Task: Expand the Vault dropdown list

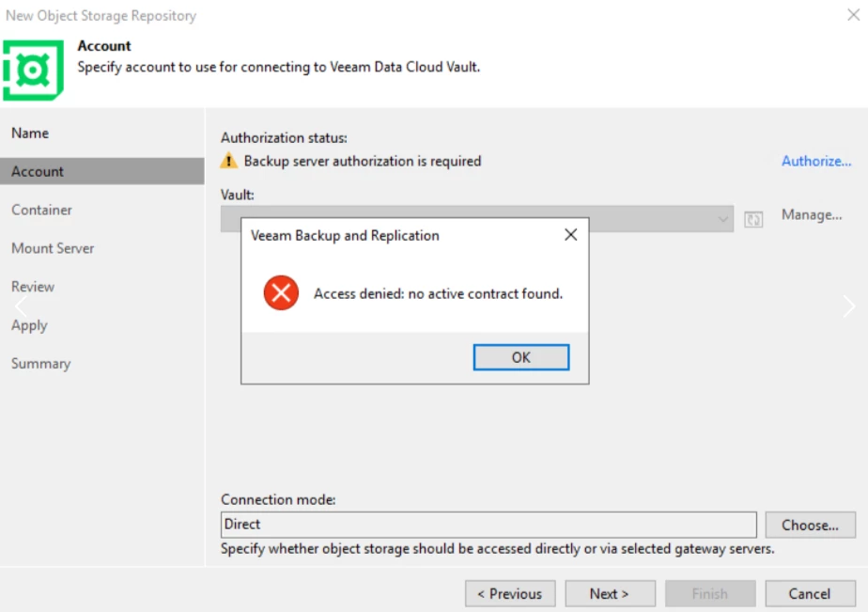Action: point(723,219)
